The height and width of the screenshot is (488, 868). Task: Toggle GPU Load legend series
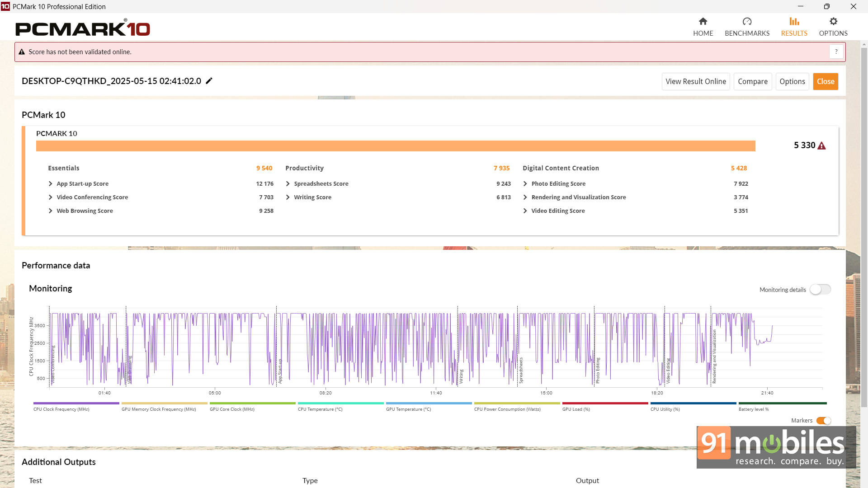[x=605, y=406]
